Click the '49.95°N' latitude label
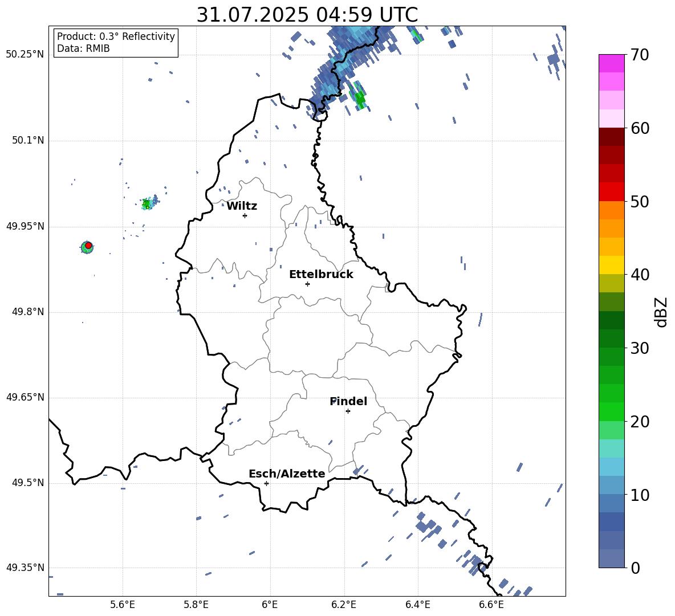The height and width of the screenshot is (616, 675). [25, 226]
